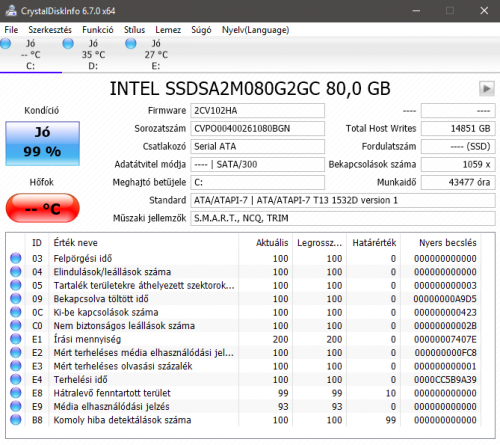Open the Stílus menu

pyautogui.click(x=134, y=30)
